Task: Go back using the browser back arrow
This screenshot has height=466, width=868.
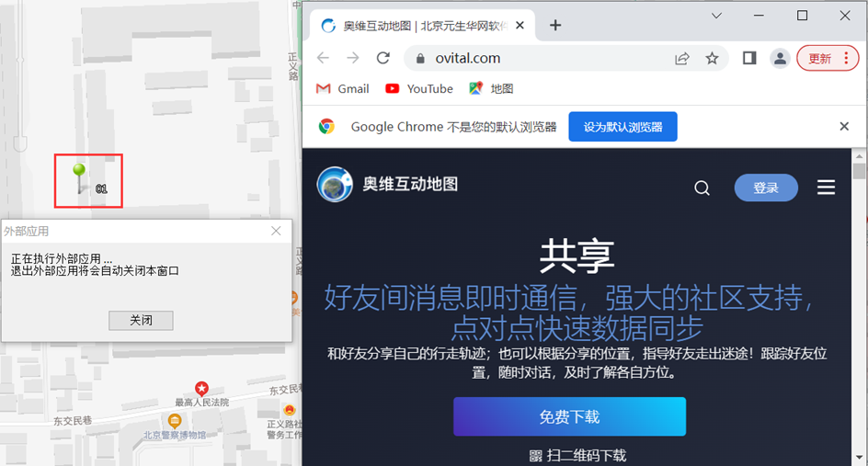Action: [323, 58]
